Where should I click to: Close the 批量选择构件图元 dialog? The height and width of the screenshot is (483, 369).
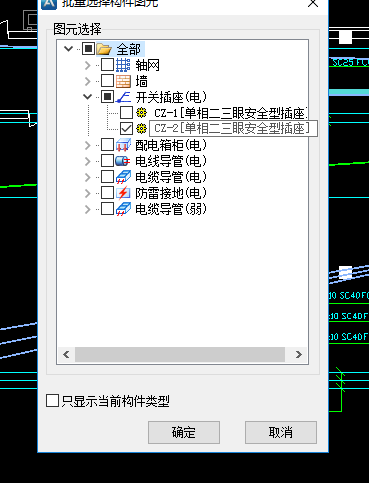313,3
